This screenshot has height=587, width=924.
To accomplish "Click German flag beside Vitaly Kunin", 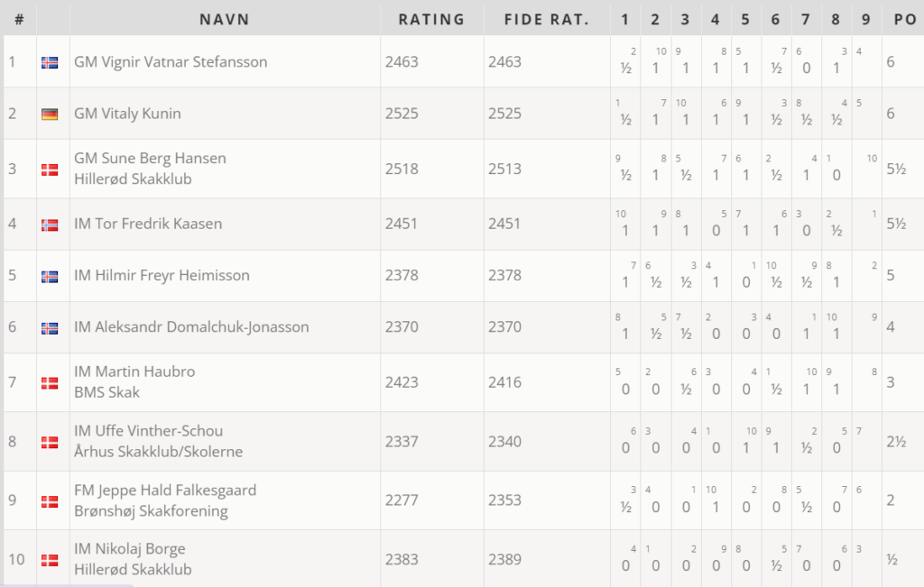I will coord(50,114).
